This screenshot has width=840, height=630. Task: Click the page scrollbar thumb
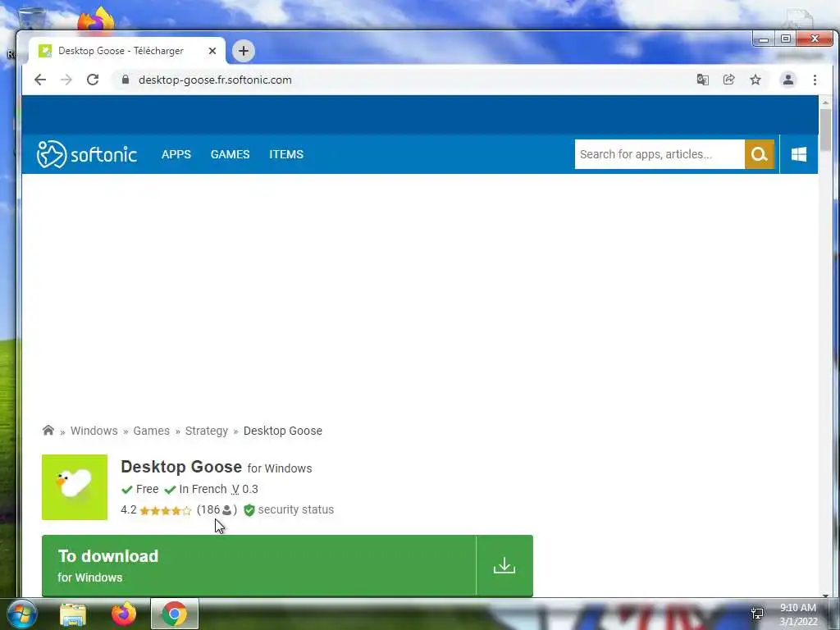tap(825, 130)
